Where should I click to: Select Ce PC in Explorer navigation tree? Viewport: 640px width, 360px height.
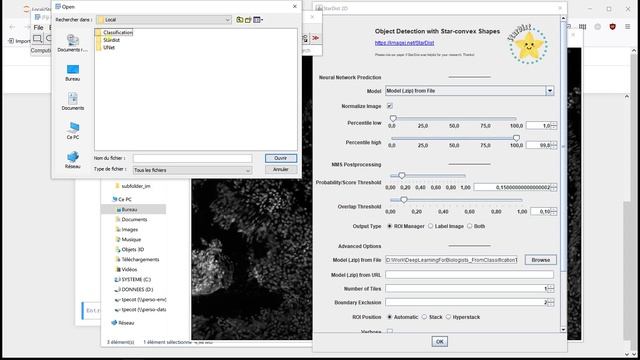(124, 200)
